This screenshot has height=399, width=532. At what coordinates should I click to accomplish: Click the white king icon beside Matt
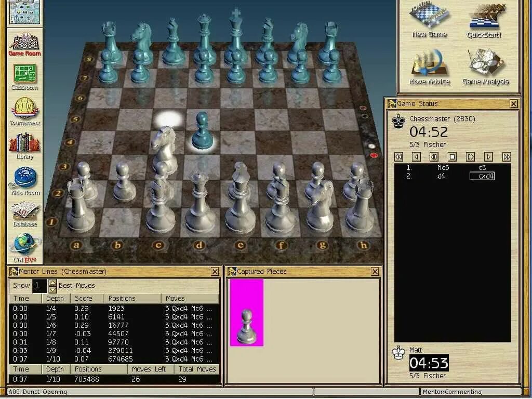tap(398, 353)
